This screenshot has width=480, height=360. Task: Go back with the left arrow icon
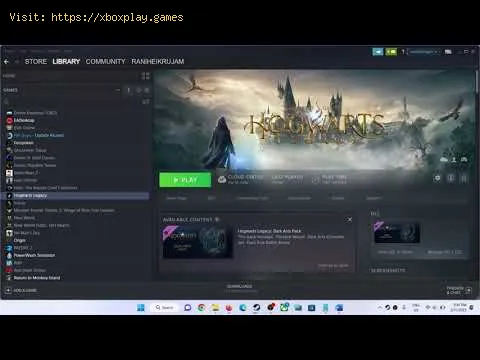pos(6,62)
